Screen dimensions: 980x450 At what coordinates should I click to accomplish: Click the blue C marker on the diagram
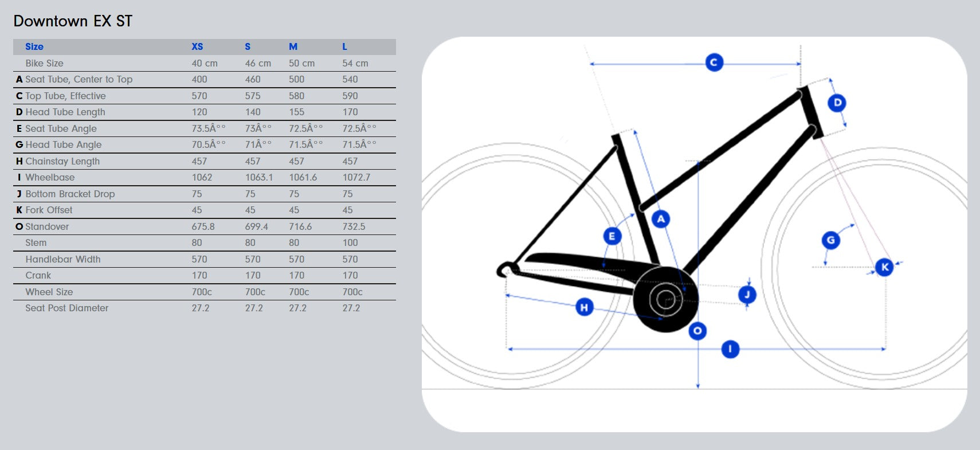point(714,62)
